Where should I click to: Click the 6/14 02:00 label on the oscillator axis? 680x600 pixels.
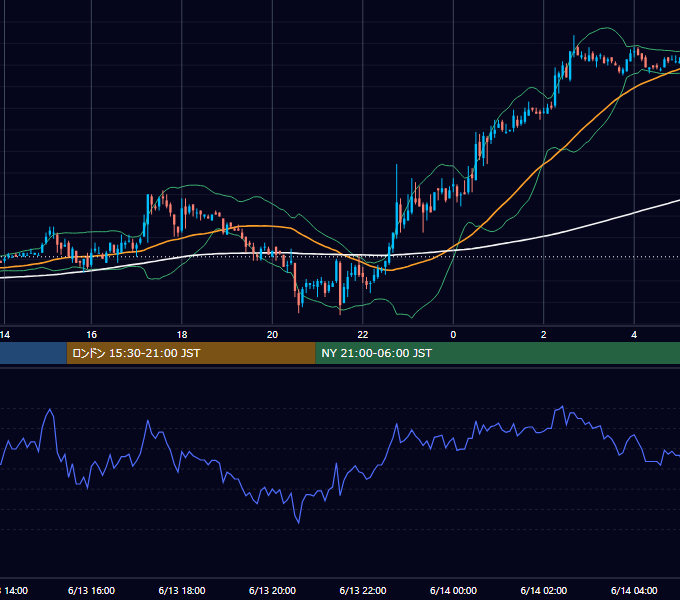point(543,590)
